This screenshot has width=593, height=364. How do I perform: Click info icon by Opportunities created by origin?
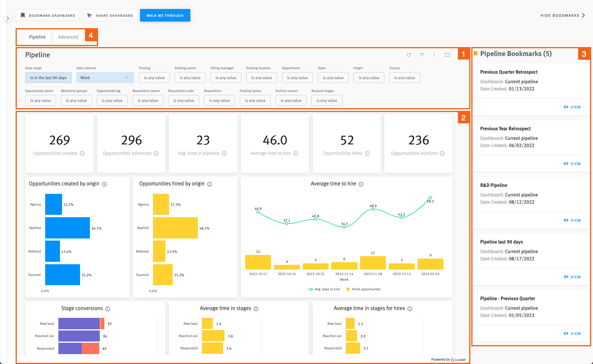[104, 184]
